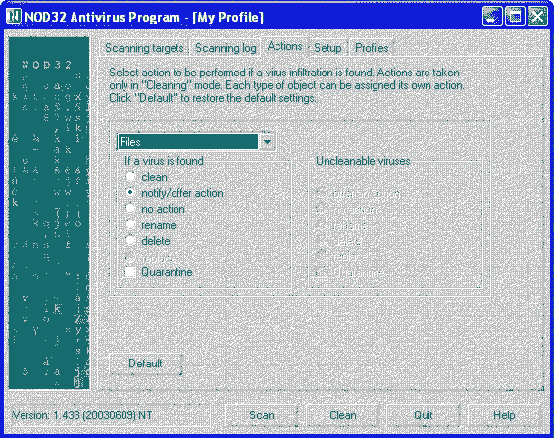
Task: Click the maximize window icon
Action: click(x=515, y=17)
